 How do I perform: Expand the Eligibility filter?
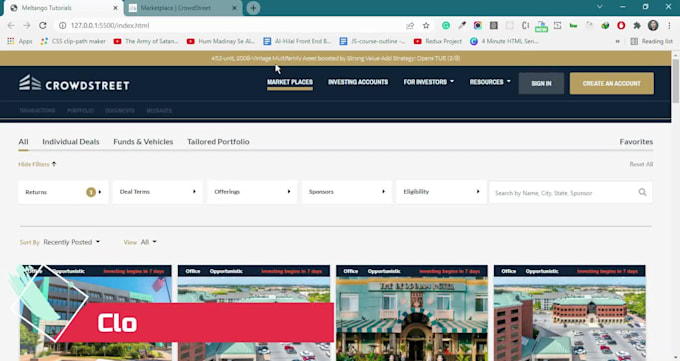click(x=441, y=192)
